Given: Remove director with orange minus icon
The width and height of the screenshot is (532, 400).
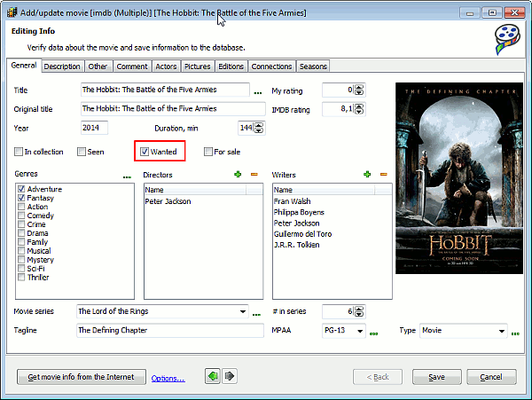Looking at the screenshot, I should coord(254,175).
